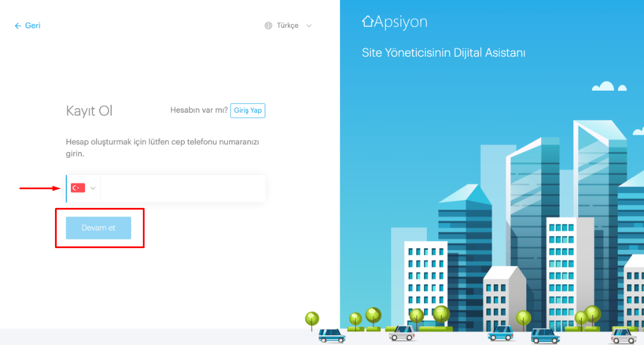
Task: Click the Apsiyon brand name text
Action: [x=401, y=22]
